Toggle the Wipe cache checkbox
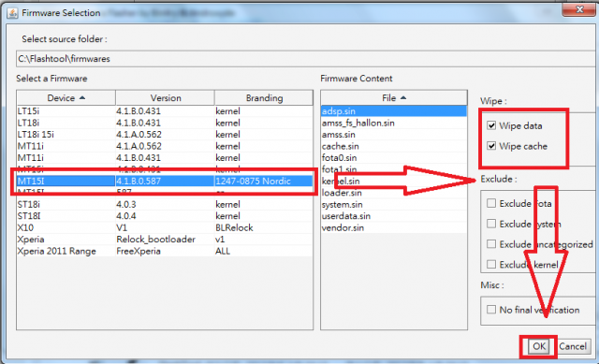The height and width of the screenshot is (364, 599). pos(491,146)
